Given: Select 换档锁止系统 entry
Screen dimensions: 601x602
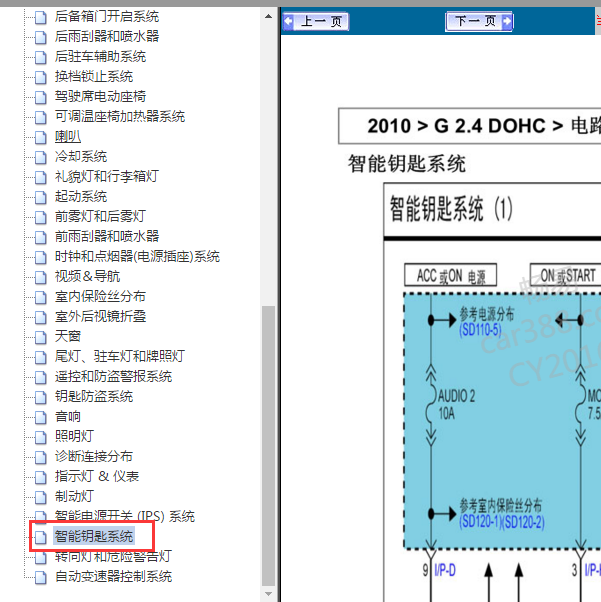Looking at the screenshot, I should pos(93,76).
